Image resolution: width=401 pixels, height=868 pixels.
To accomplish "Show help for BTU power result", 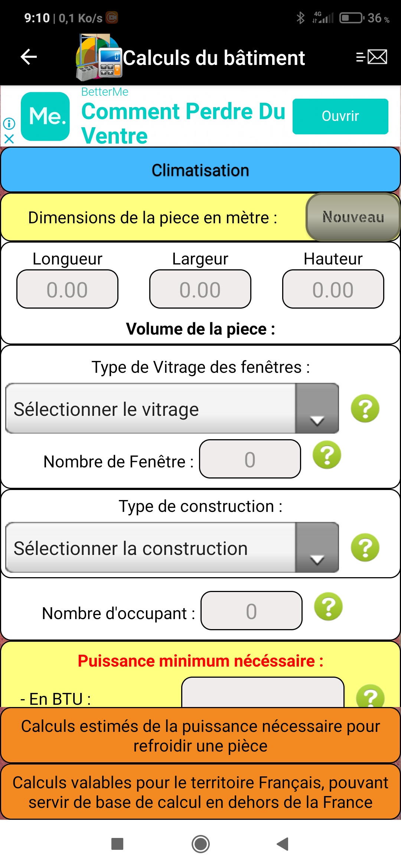I will click(x=370, y=697).
